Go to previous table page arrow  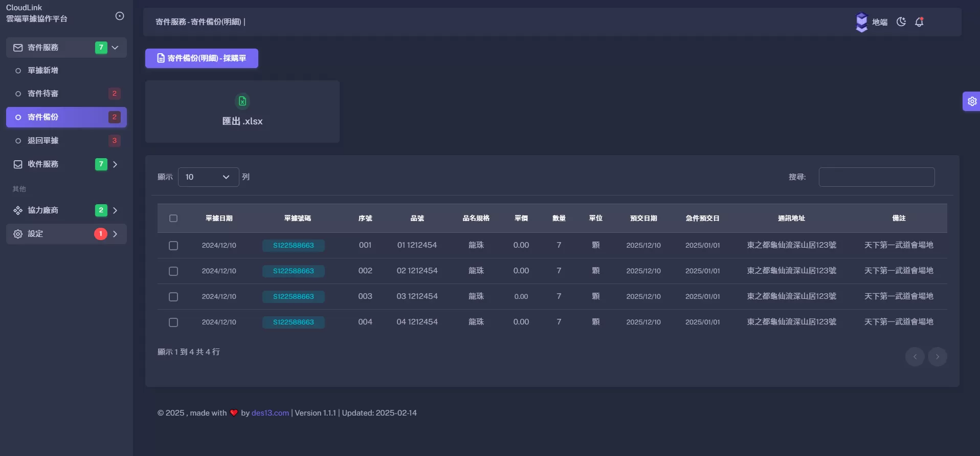[915, 357]
